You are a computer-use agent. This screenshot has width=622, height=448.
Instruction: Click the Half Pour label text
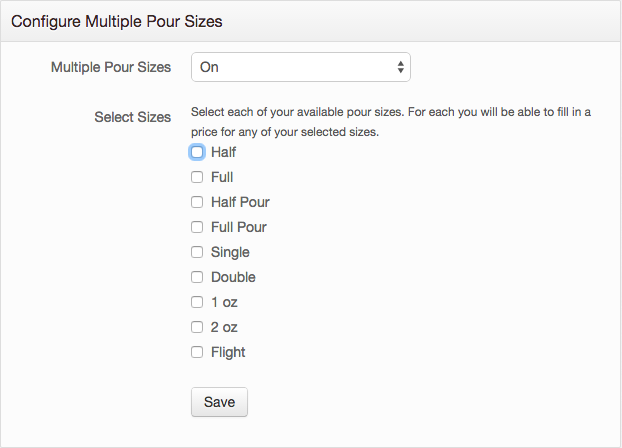(x=240, y=202)
